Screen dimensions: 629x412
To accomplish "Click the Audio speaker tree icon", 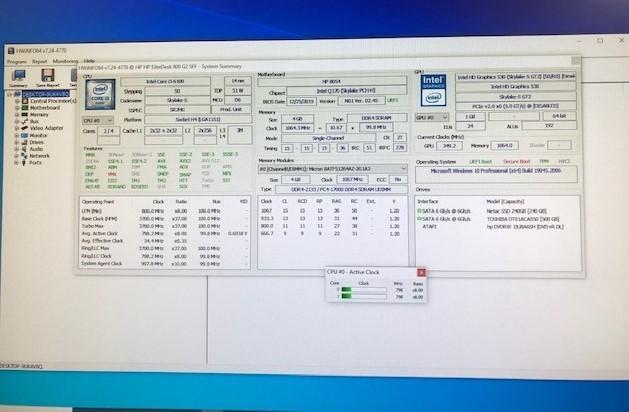I will pos(25,149).
